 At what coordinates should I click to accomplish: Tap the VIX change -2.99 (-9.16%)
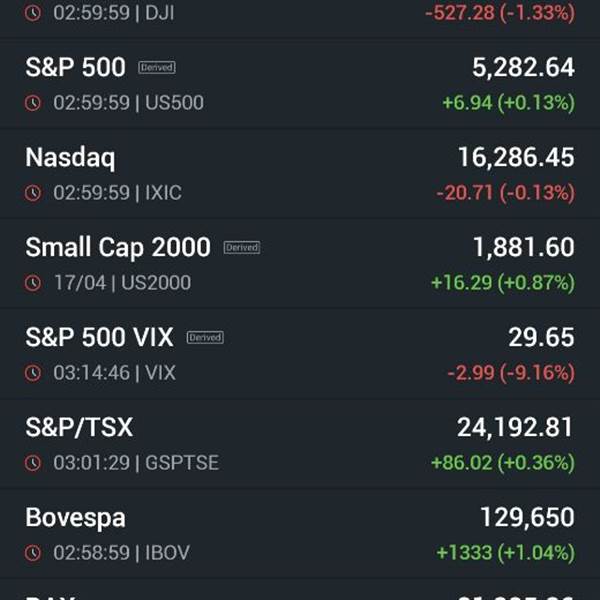[x=511, y=373]
